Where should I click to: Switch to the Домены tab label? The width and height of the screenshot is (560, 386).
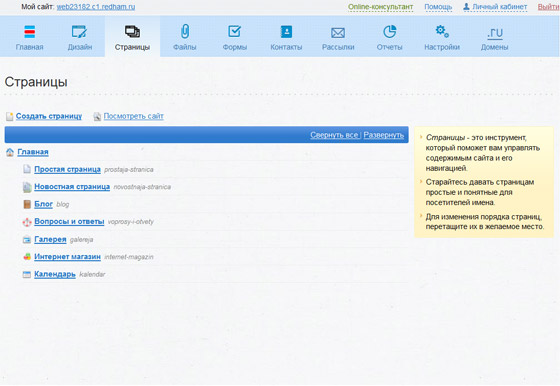494,47
